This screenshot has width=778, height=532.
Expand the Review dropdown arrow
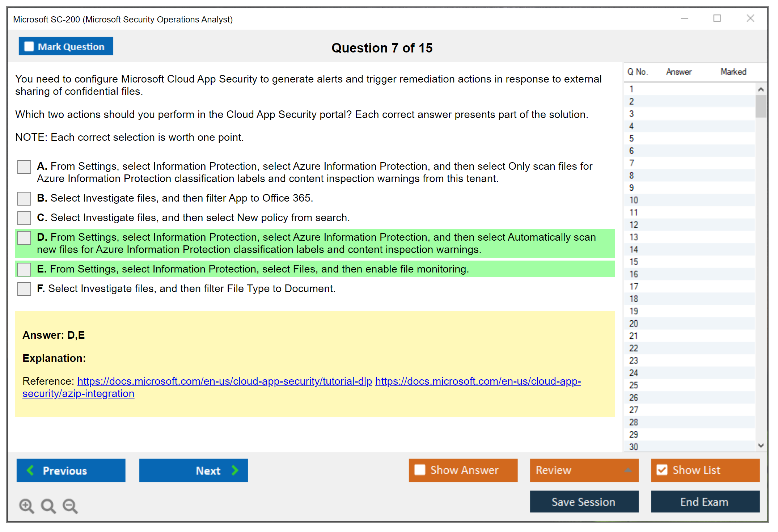coord(628,470)
